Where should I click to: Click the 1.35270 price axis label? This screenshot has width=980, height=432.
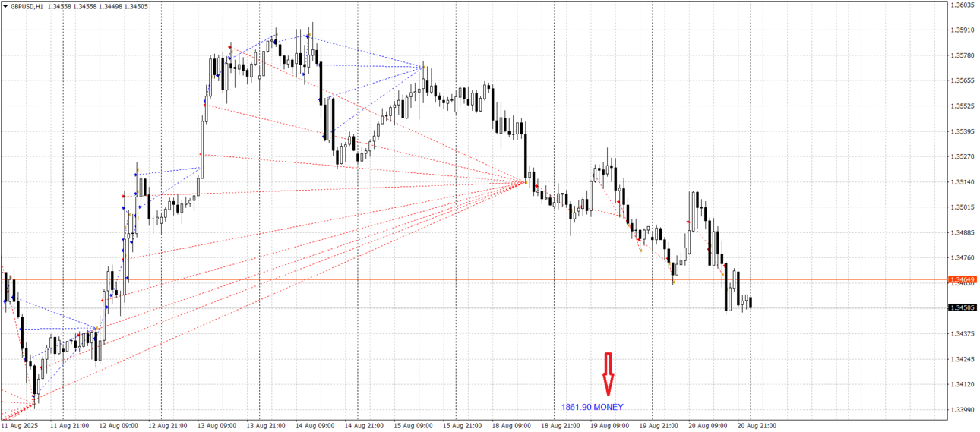pos(963,156)
